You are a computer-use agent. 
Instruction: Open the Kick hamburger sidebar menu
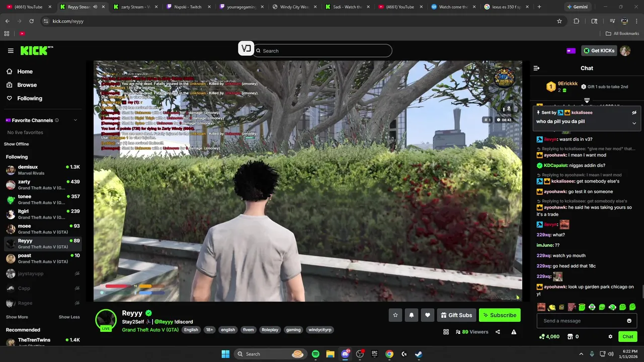[x=11, y=51]
